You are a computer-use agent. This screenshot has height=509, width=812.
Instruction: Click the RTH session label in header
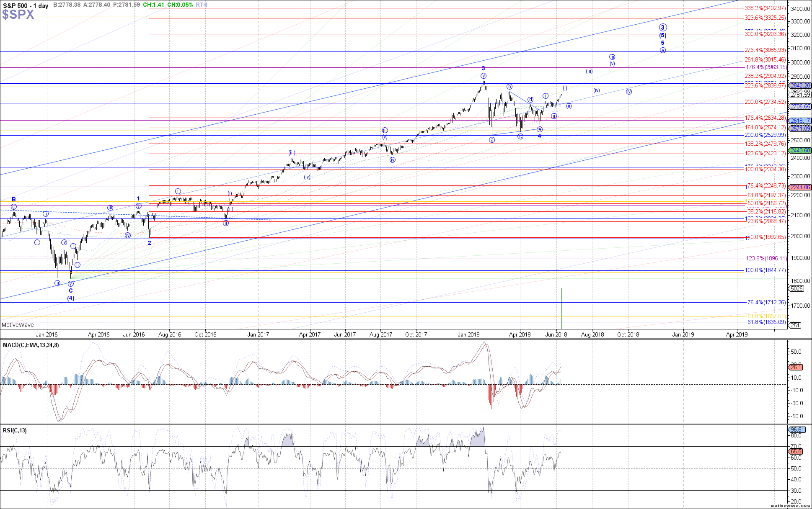click(x=202, y=5)
